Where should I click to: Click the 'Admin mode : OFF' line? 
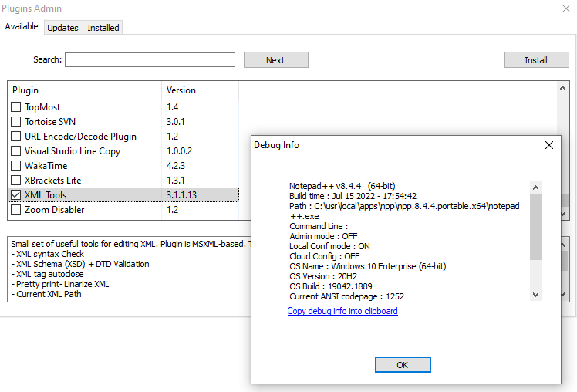[x=323, y=236]
